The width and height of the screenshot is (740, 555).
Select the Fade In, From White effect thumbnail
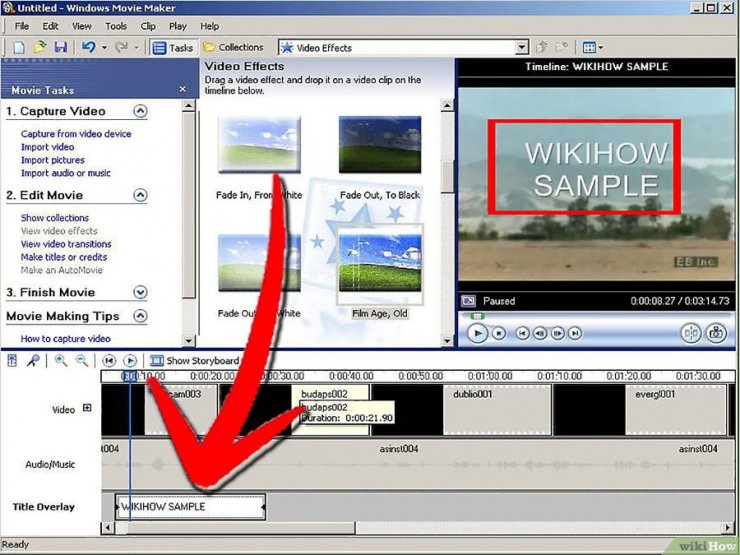(259, 144)
